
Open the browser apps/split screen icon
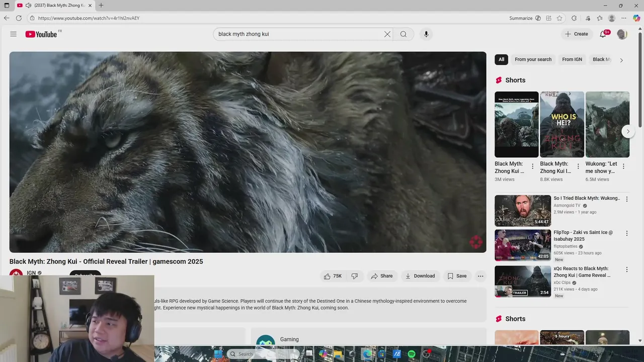549,18
